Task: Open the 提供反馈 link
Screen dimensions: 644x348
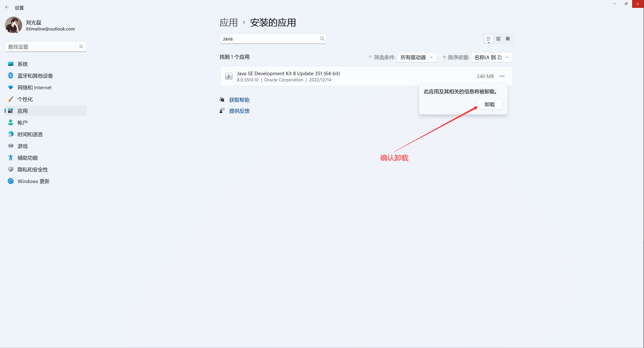Action: [x=239, y=111]
